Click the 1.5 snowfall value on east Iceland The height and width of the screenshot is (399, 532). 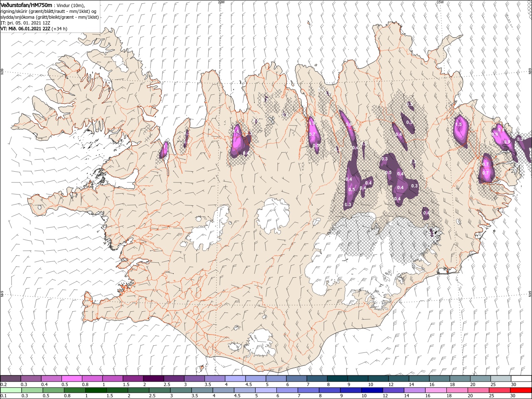459,124
